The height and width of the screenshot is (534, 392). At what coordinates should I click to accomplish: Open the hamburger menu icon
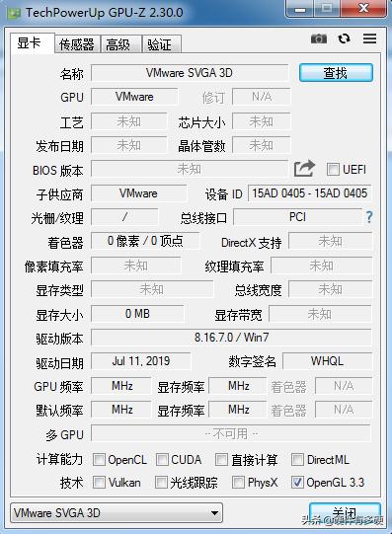369,38
